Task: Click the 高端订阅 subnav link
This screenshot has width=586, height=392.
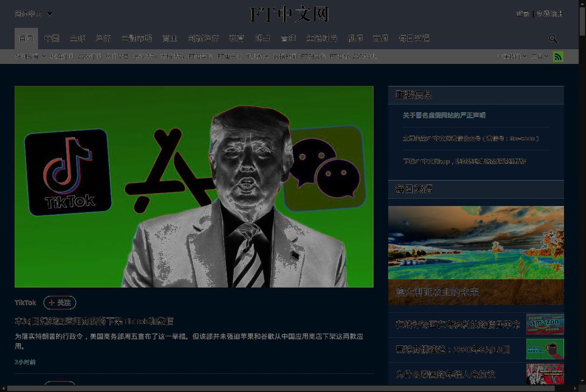Action: point(90,57)
